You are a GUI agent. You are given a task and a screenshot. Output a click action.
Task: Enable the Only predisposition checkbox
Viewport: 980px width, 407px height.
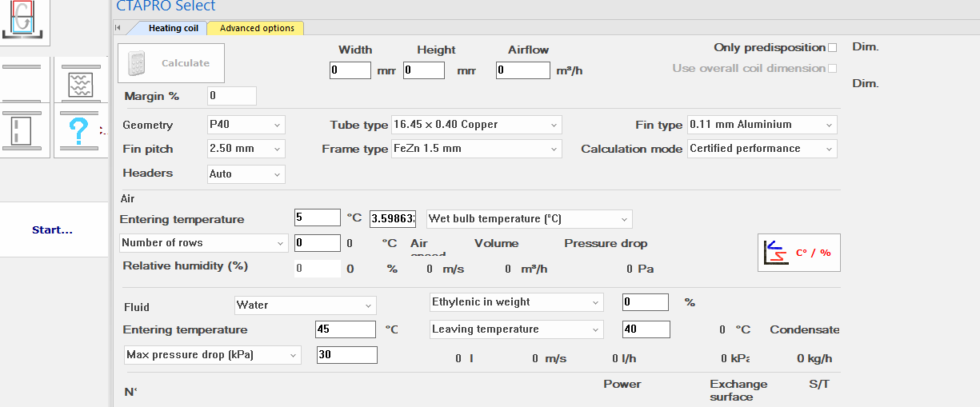pyautogui.click(x=833, y=48)
